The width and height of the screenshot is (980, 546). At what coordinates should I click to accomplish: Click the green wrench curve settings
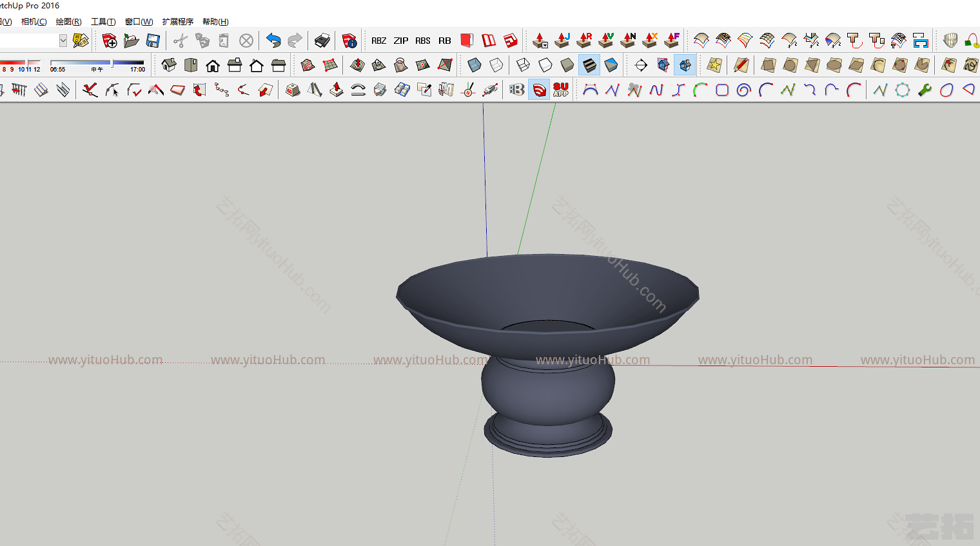[x=925, y=90]
